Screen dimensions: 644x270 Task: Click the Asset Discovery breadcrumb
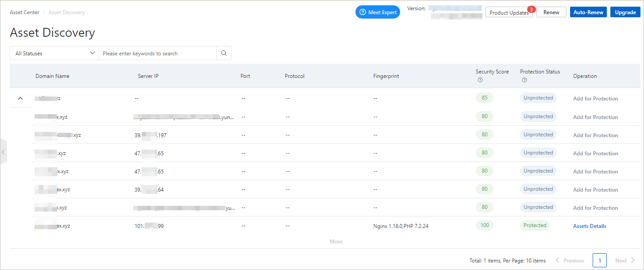point(66,12)
